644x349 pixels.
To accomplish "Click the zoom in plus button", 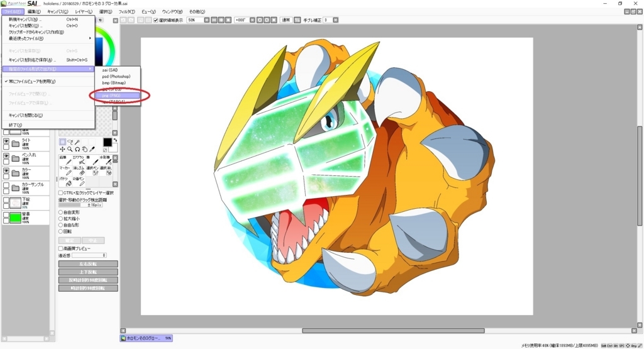I will coord(221,20).
